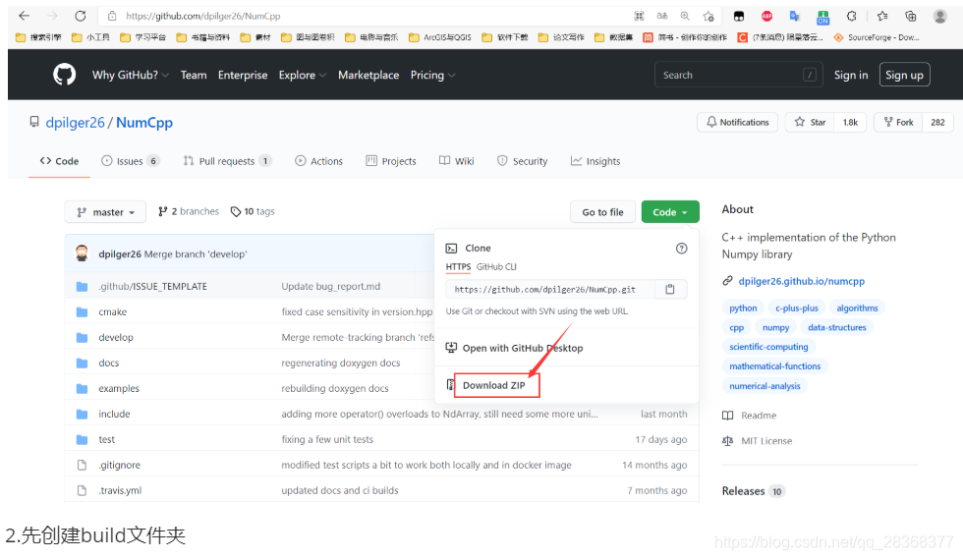The width and height of the screenshot is (963, 560).
Task: Click the dpilger26 avatar in commit row
Action: pyautogui.click(x=82, y=253)
